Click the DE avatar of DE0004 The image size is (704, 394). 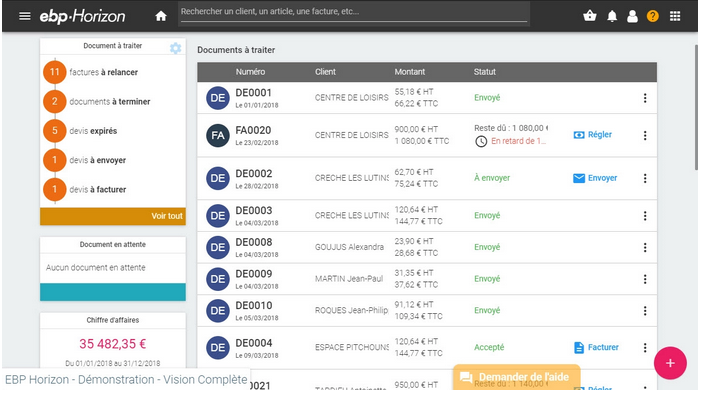[218, 348]
